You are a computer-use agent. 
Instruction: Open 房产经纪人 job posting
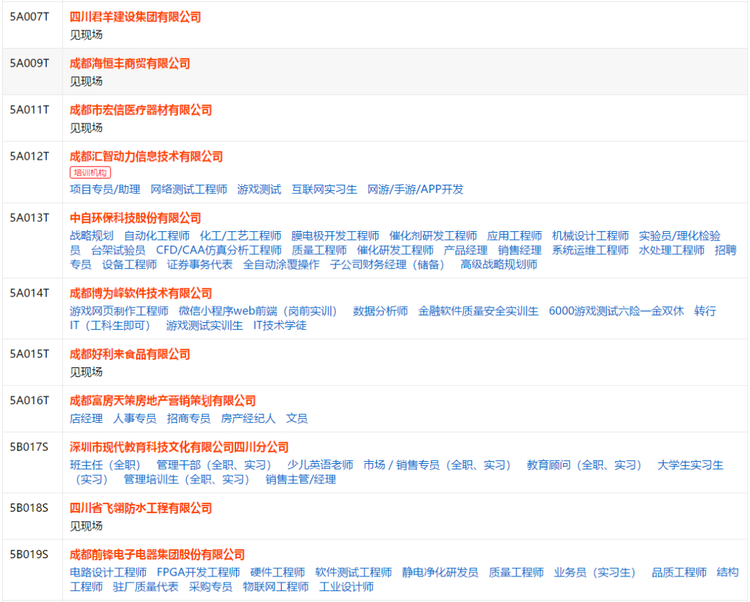[248, 418]
